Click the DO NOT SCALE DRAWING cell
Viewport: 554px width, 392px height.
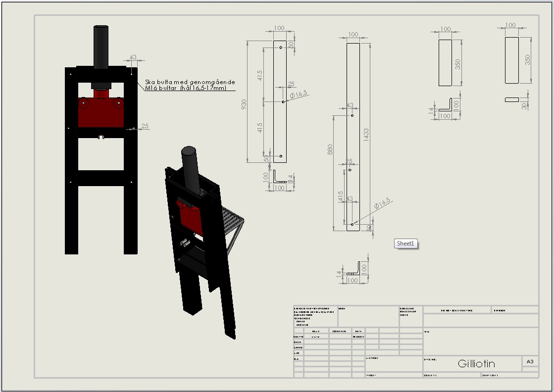[457, 310]
